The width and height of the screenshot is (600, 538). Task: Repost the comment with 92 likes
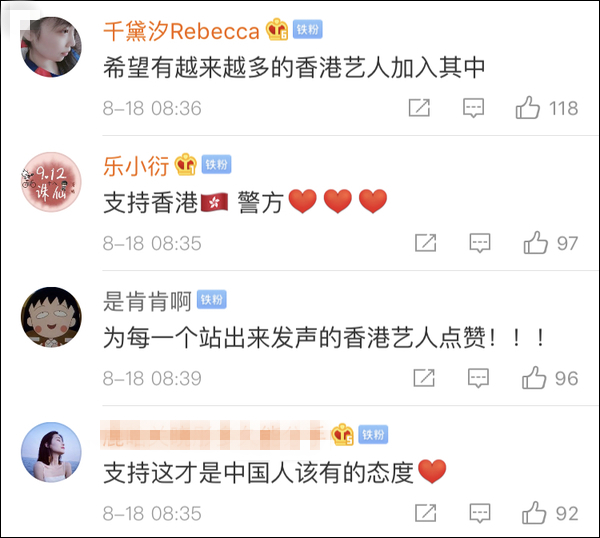[x=426, y=513]
